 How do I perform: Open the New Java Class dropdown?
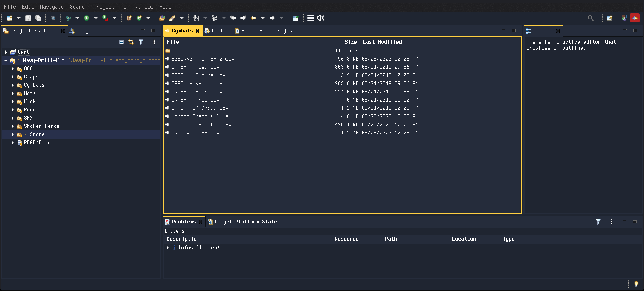[x=148, y=18]
